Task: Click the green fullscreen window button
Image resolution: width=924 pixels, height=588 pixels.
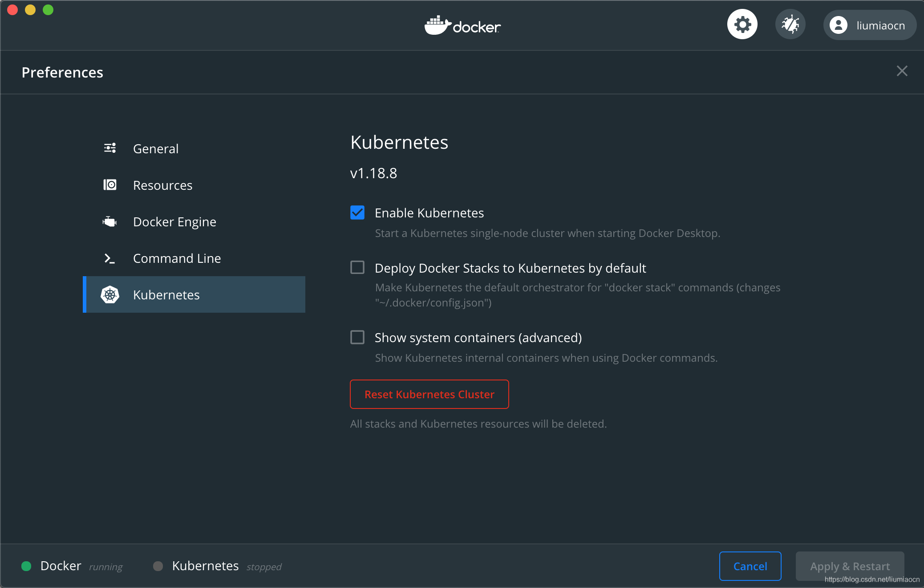Action: 48,10
